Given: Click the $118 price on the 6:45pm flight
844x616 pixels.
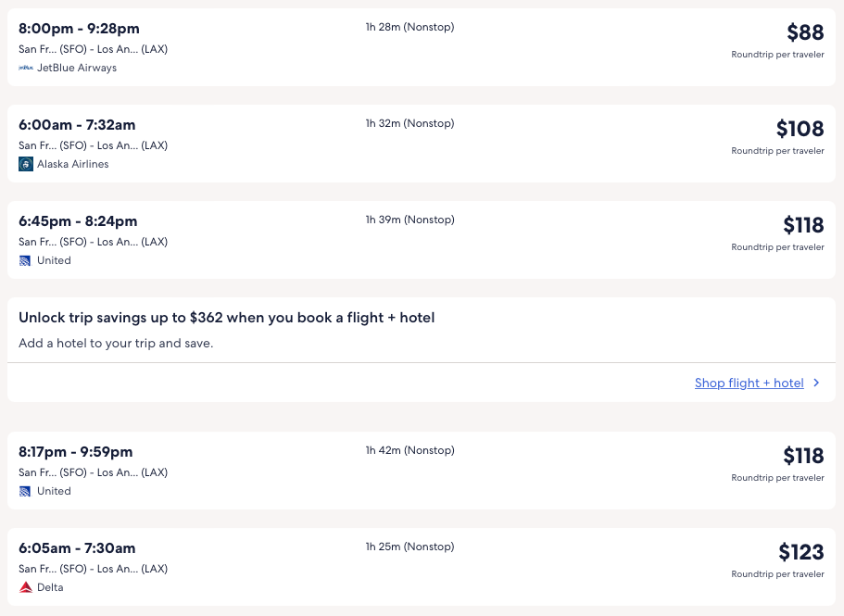Looking at the screenshot, I should coord(802,226).
